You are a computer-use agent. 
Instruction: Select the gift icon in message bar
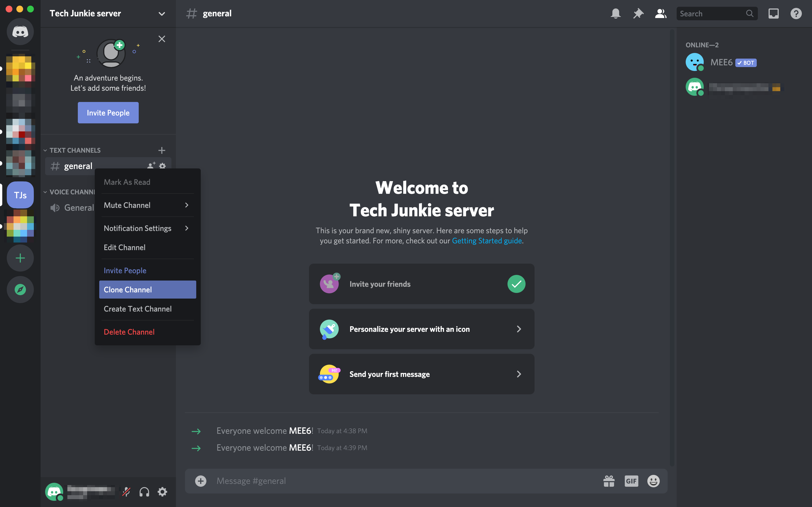click(x=608, y=480)
